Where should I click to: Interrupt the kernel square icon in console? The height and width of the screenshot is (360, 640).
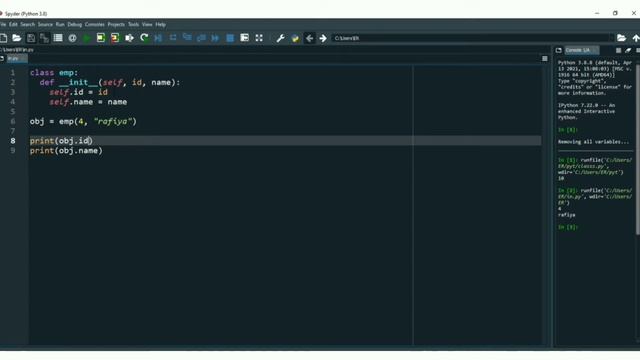point(618,50)
